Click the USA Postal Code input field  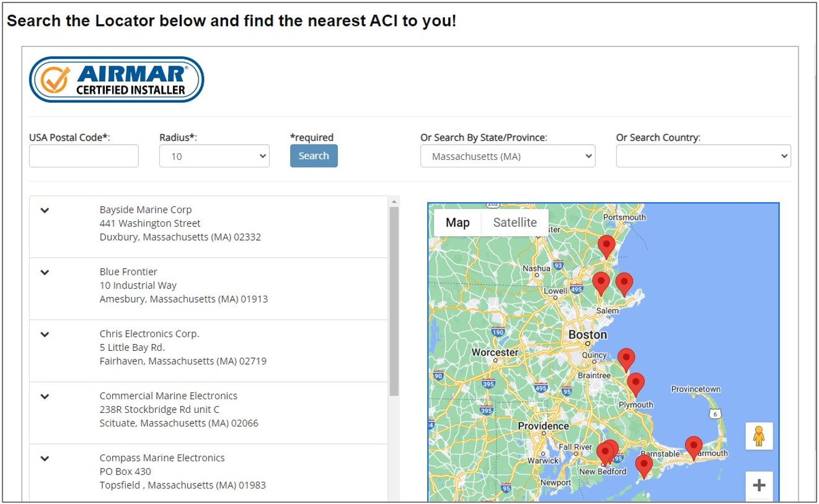[x=83, y=156]
